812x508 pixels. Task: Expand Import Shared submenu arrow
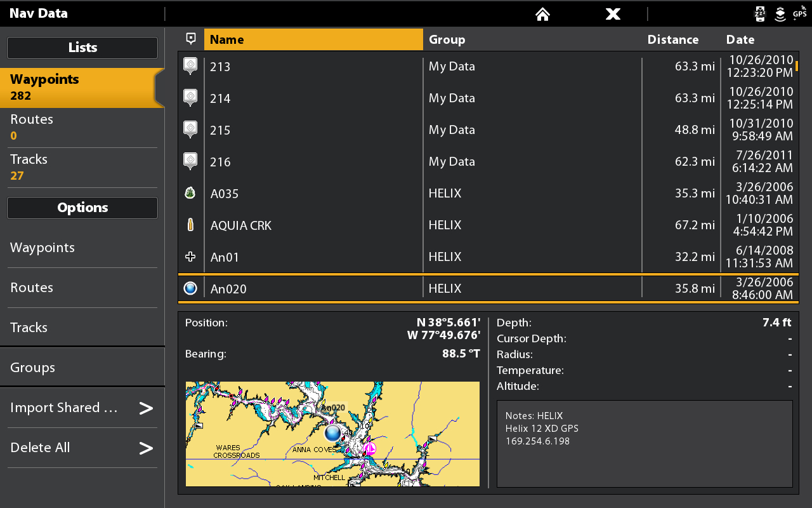tap(146, 408)
